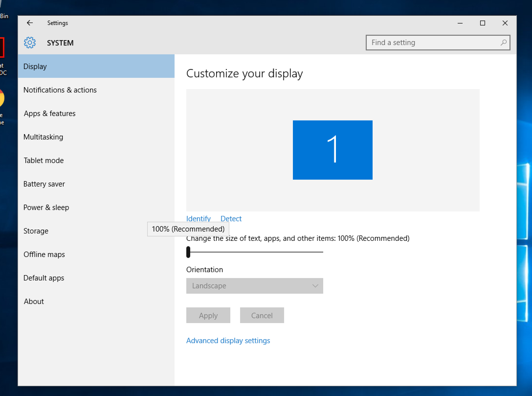Screen dimensions: 532x396
Task: Click the Find a setting box
Action: pos(433,43)
